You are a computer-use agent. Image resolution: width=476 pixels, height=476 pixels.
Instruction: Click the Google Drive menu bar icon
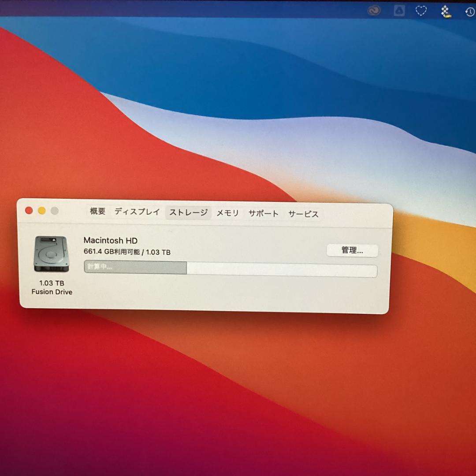pos(399,11)
